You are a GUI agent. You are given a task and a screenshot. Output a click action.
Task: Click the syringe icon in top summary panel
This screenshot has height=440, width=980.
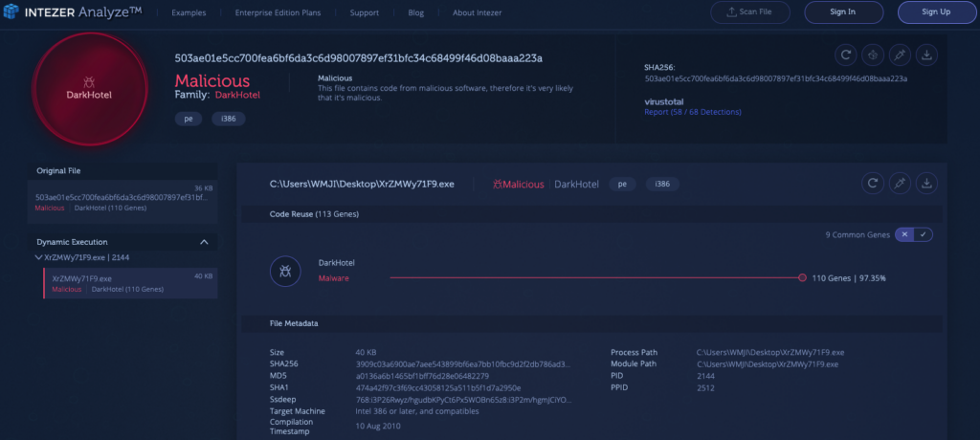click(899, 55)
